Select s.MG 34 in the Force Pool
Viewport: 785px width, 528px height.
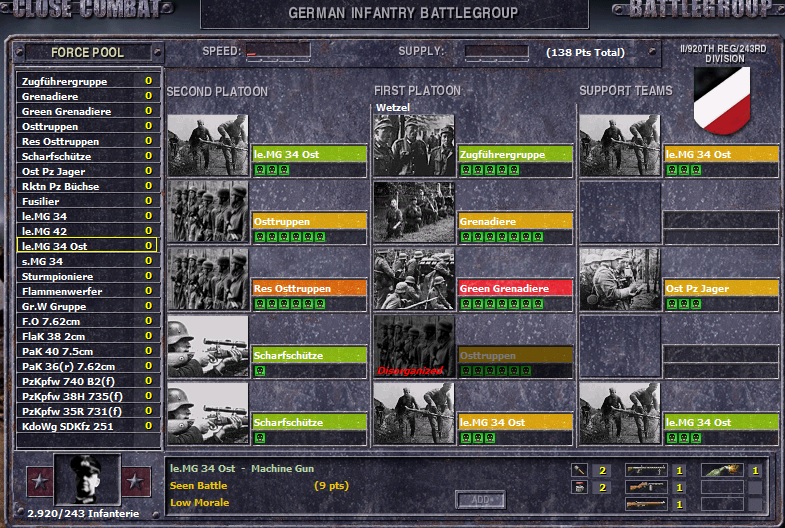(87, 261)
